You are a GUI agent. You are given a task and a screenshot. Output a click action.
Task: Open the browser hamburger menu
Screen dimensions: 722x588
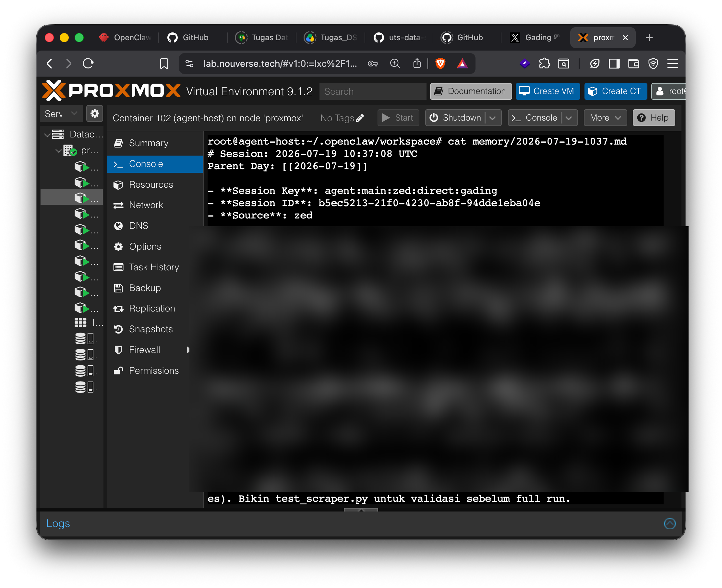tap(672, 63)
